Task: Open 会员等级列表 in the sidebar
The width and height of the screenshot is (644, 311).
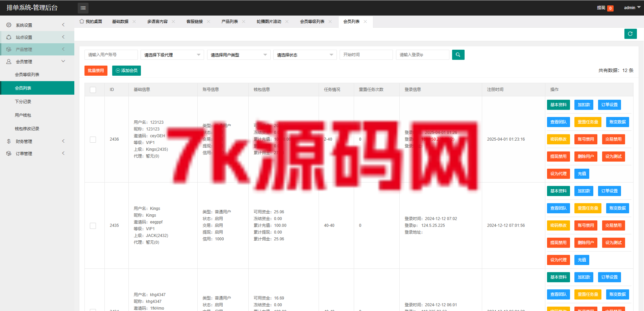Action: click(x=37, y=74)
